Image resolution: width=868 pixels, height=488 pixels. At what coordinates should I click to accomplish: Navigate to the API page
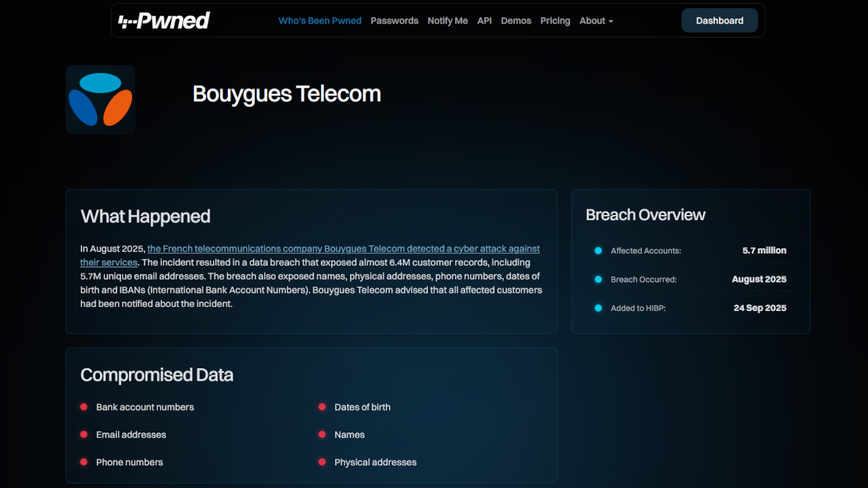484,21
